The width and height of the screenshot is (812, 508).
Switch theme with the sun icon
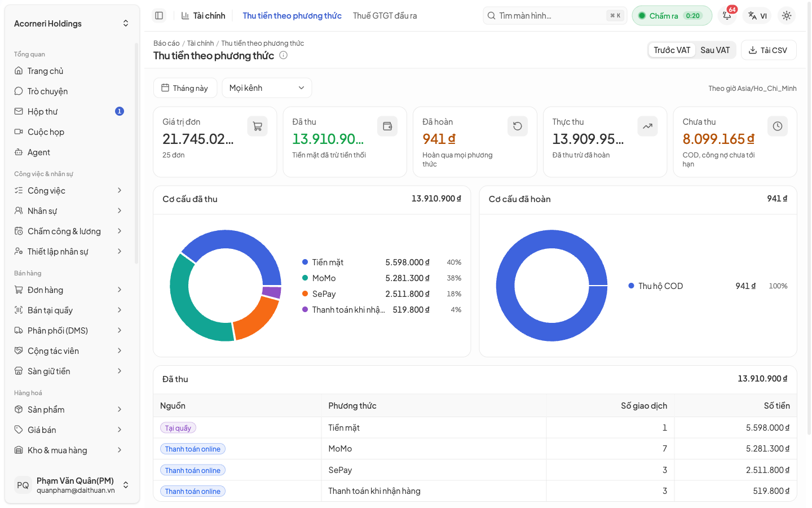point(787,16)
